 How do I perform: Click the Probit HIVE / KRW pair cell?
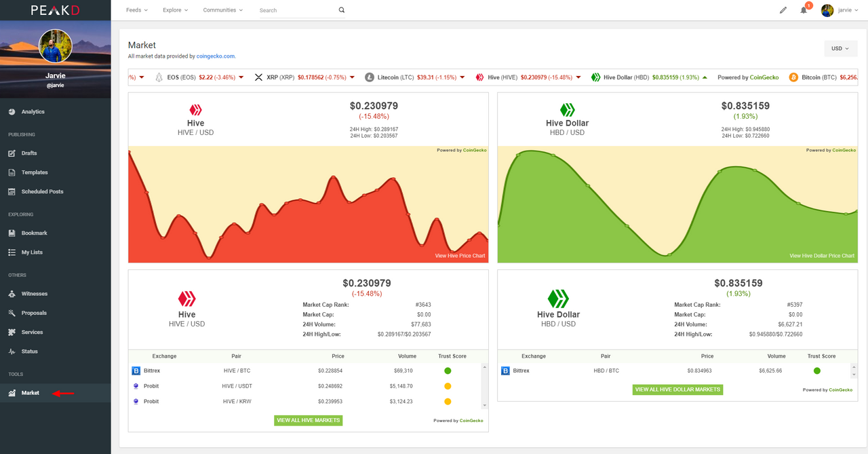(237, 401)
